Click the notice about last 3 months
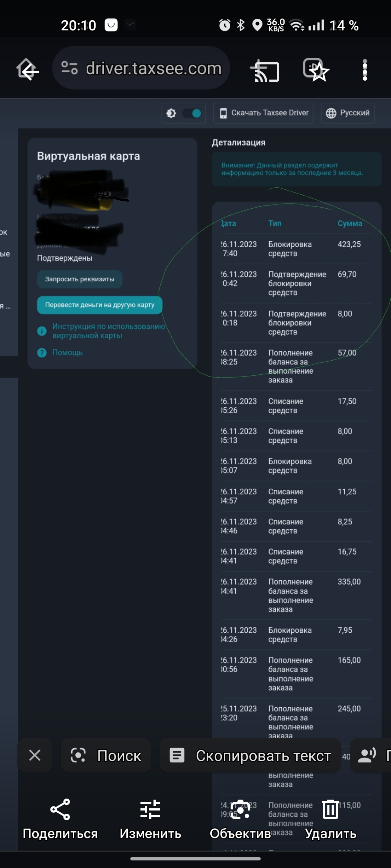 [x=297, y=169]
